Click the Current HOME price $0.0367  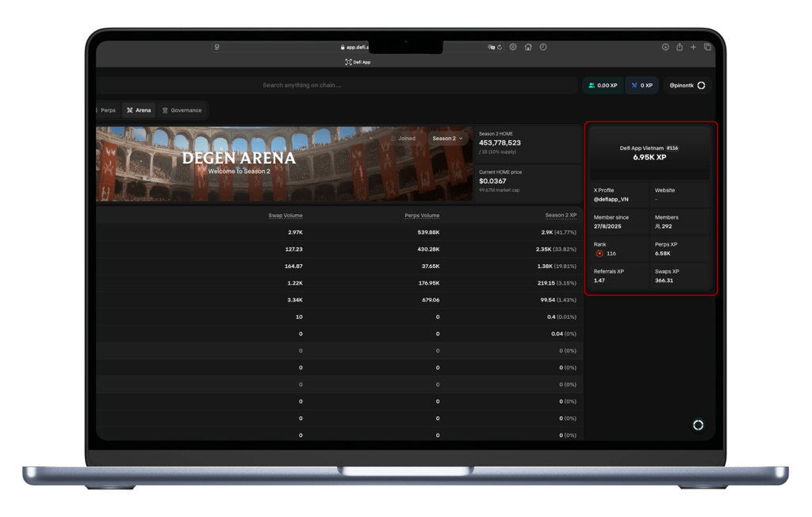[x=492, y=182]
